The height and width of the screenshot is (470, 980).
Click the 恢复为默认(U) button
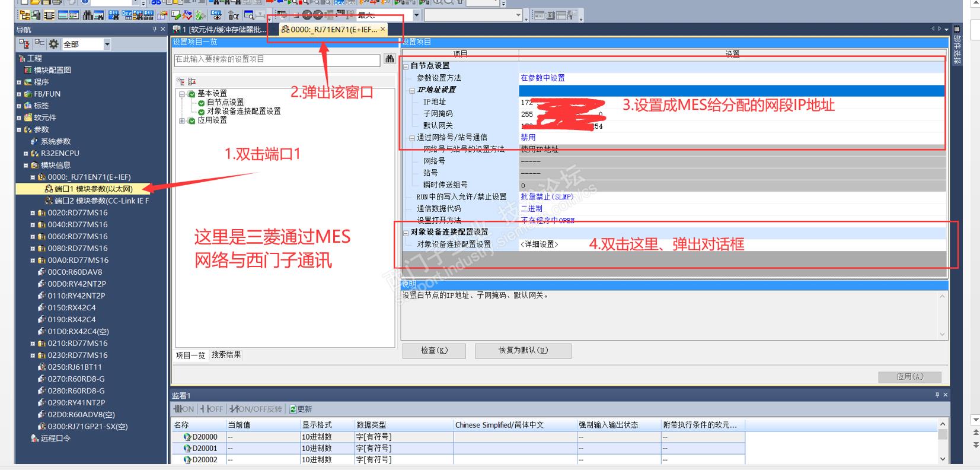pyautogui.click(x=523, y=351)
